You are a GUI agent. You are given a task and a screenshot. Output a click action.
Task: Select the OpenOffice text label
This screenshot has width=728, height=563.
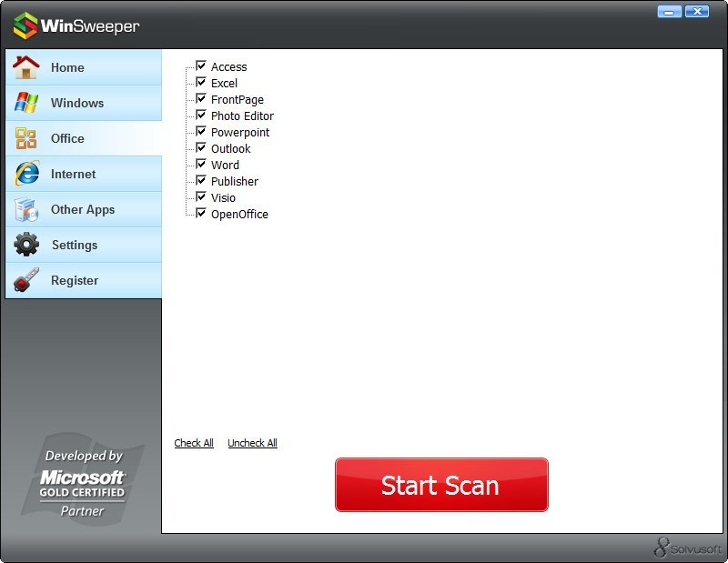239,215
